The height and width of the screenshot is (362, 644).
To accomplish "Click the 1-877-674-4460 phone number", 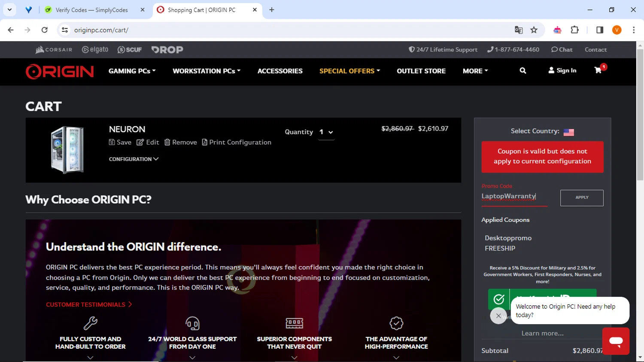I will 513,50.
